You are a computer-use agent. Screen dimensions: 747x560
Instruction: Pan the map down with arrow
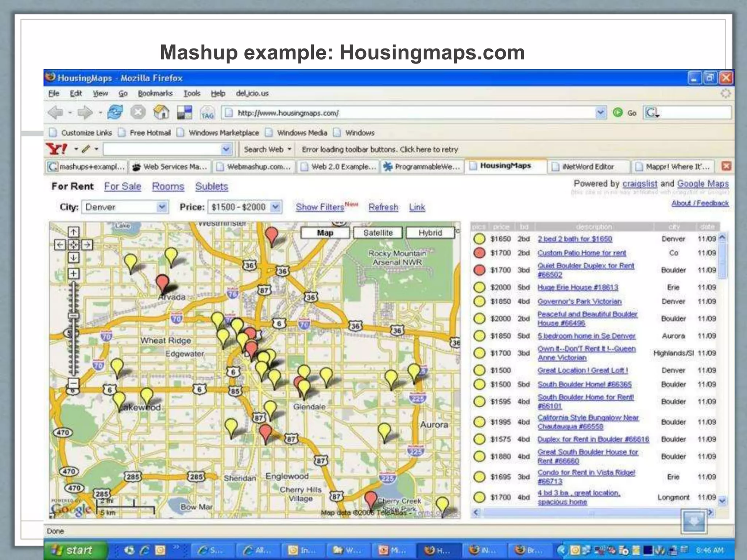[73, 258]
